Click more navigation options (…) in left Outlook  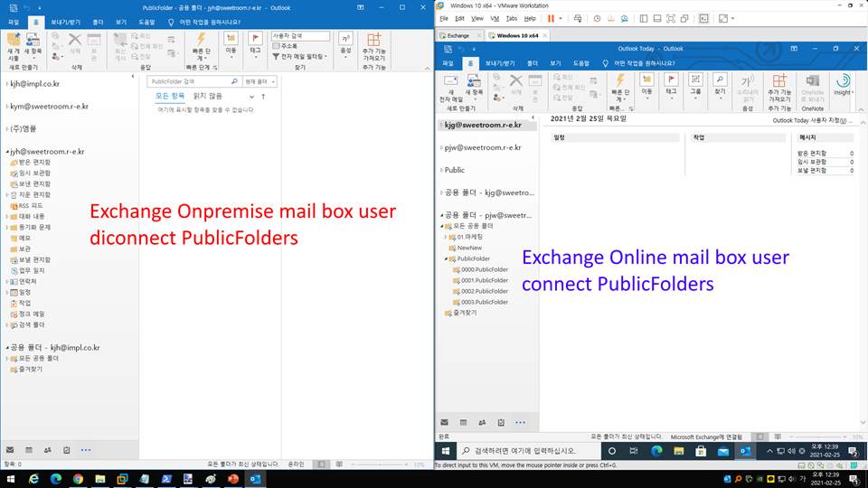coord(86,450)
